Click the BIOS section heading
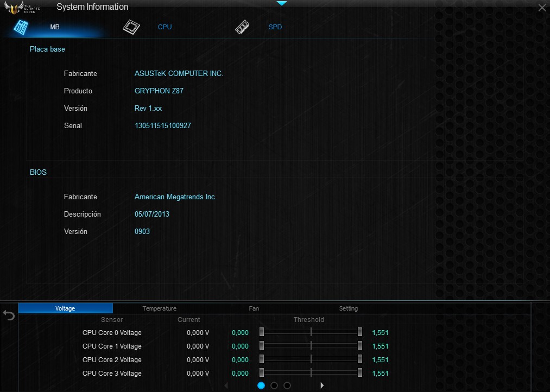The width and height of the screenshot is (550, 392). pos(38,172)
